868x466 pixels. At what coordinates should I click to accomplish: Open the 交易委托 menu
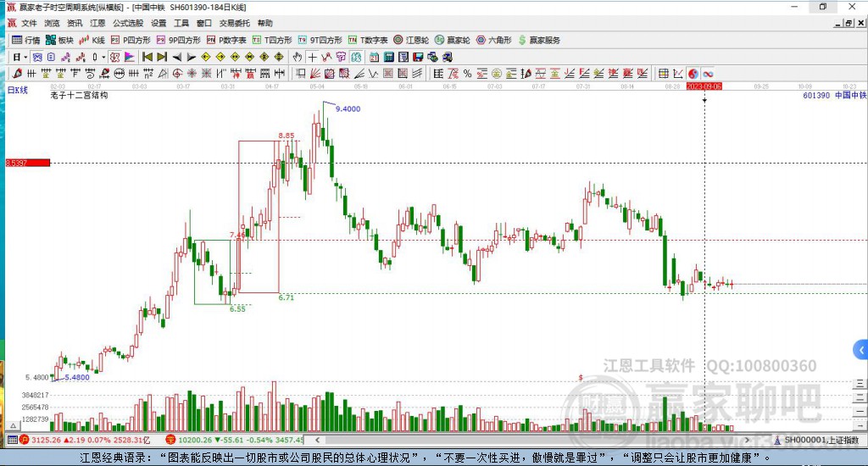[234, 23]
